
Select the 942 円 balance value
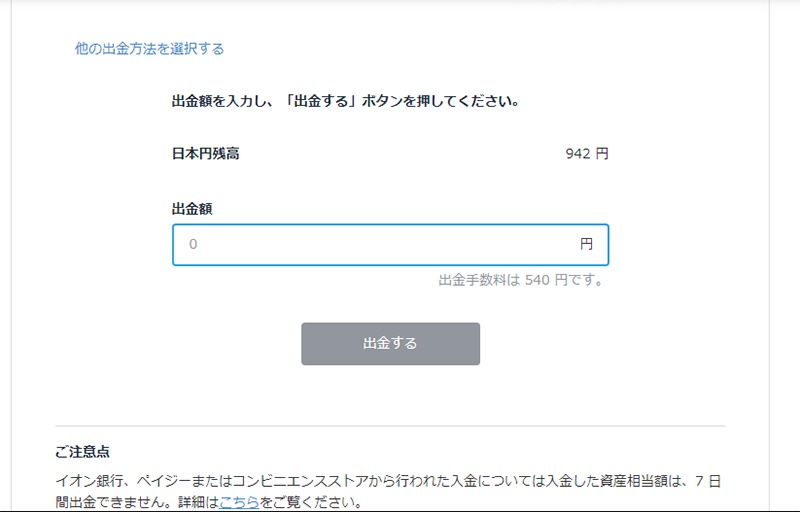(x=587, y=153)
